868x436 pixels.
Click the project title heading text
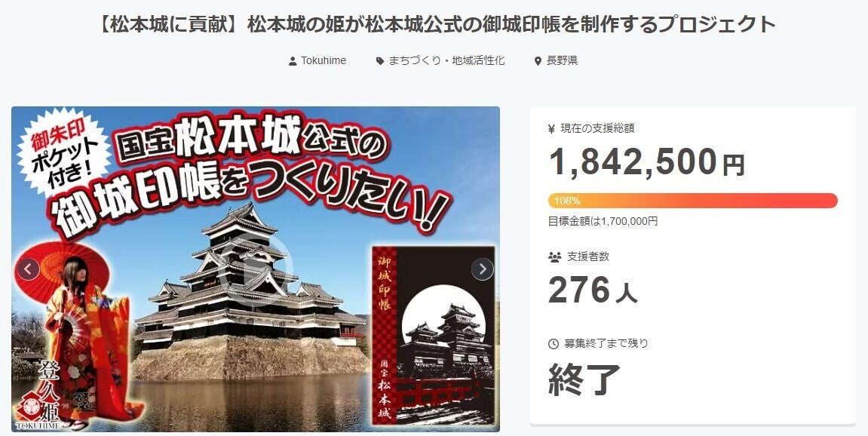tap(436, 25)
